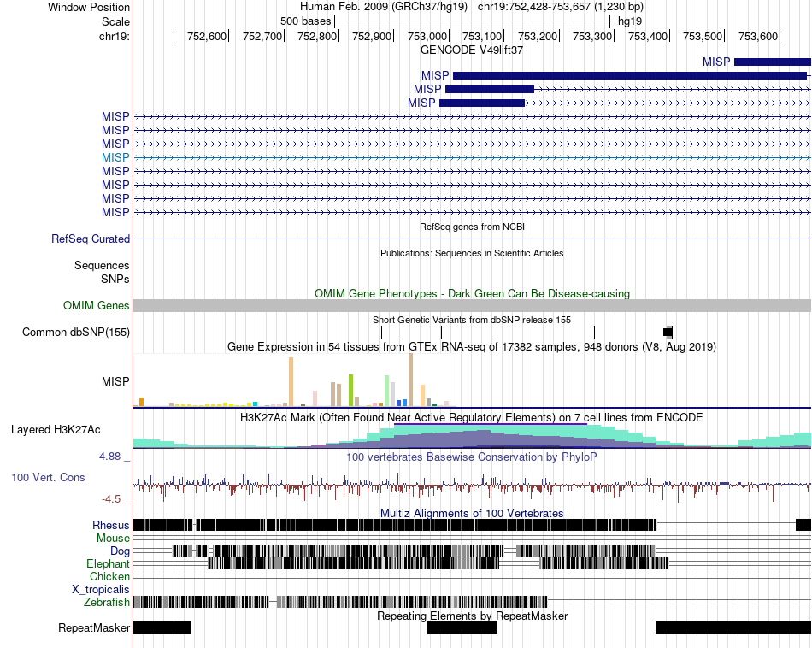This screenshot has height=648, width=812.
Task: Click the X_tropicalis alignment label
Action: 101,590
